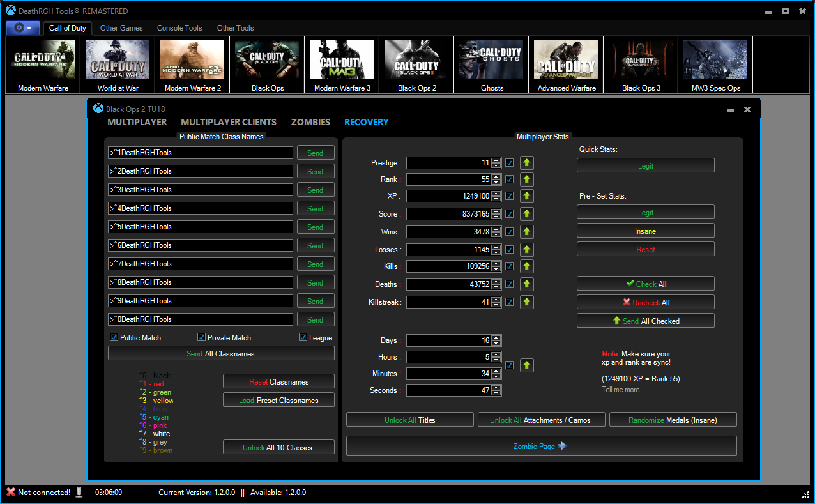Open the blue gear settings dropdown
Screen dimensions: 815x504
(23, 28)
